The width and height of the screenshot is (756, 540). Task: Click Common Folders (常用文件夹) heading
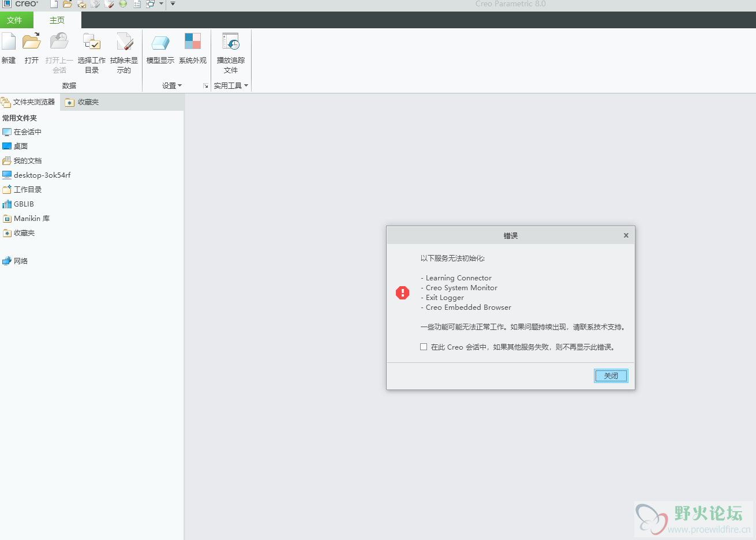click(20, 118)
